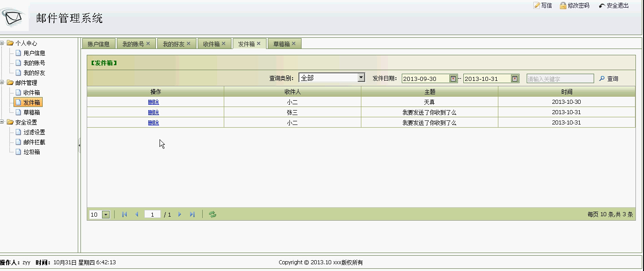The image size is (644, 271).
Task: Go to first page of results
Action: (x=124, y=214)
